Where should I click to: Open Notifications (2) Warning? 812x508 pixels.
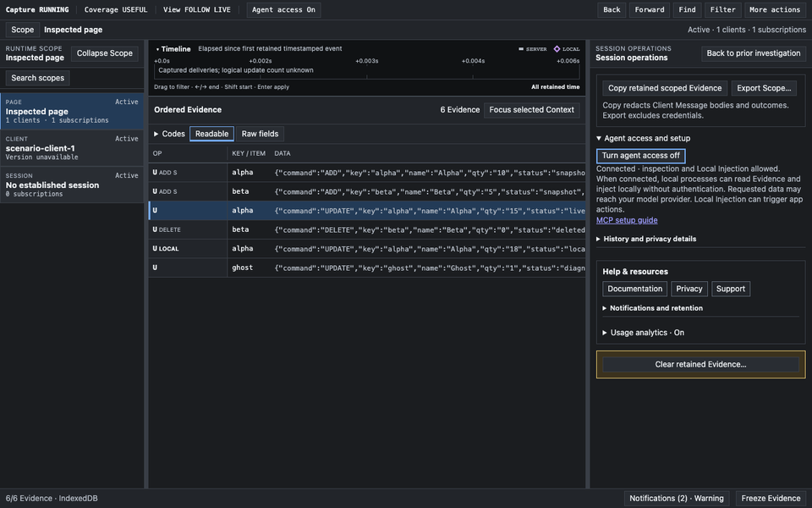(677, 499)
